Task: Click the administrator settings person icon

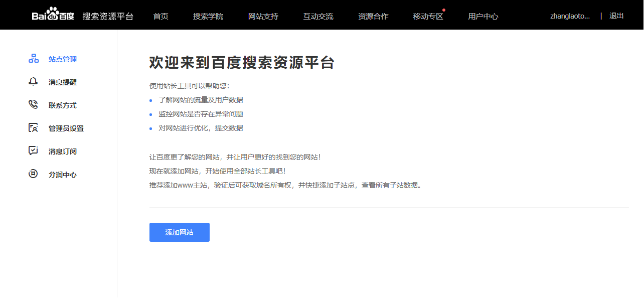Action: [x=34, y=128]
